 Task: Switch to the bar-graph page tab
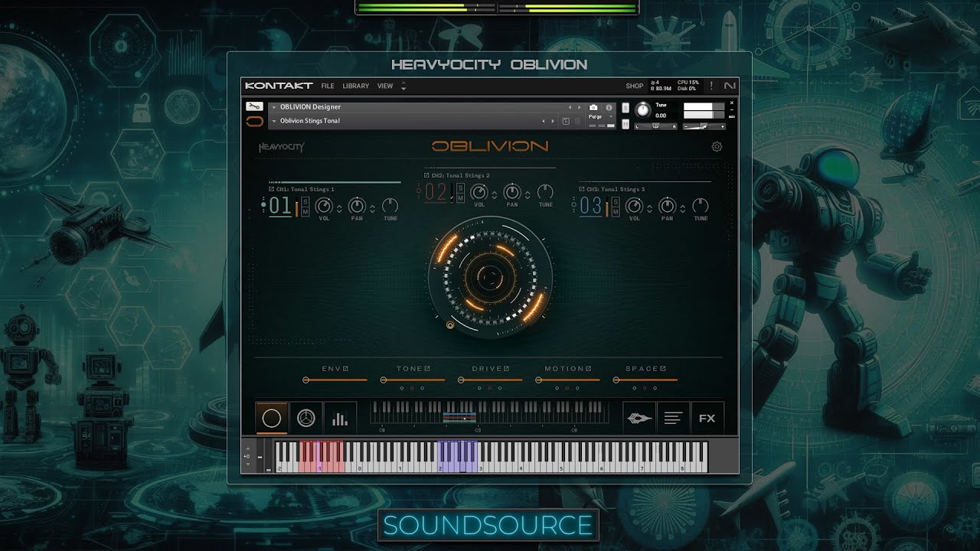pos(340,418)
